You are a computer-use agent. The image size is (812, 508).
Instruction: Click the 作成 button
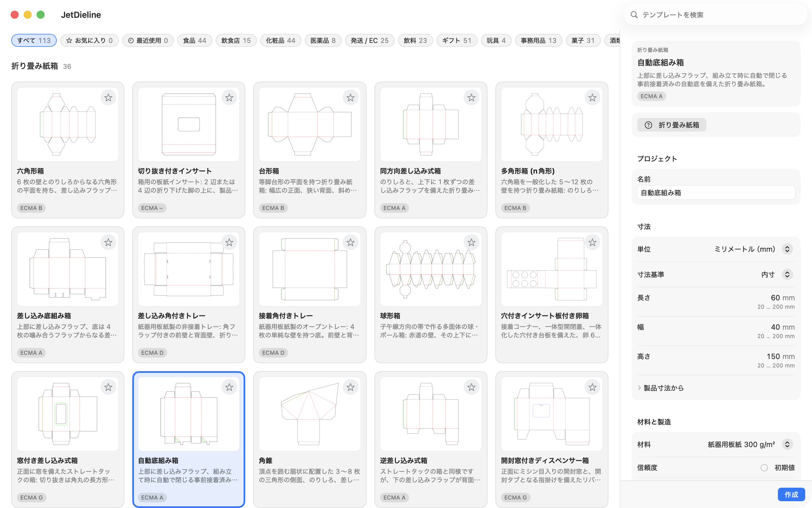pyautogui.click(x=791, y=494)
